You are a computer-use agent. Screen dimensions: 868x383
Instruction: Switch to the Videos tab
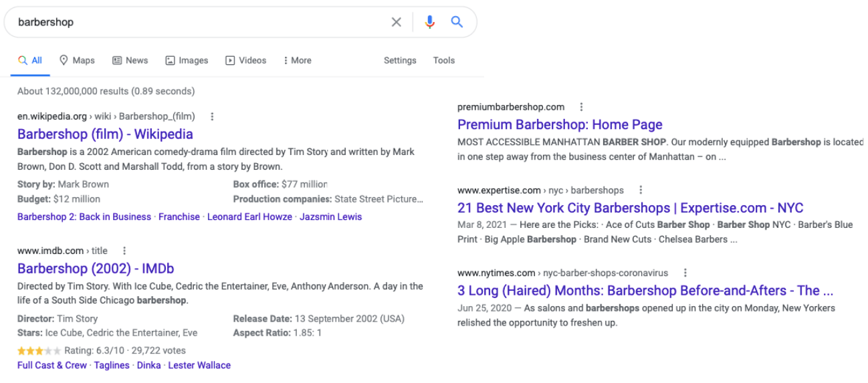click(245, 60)
